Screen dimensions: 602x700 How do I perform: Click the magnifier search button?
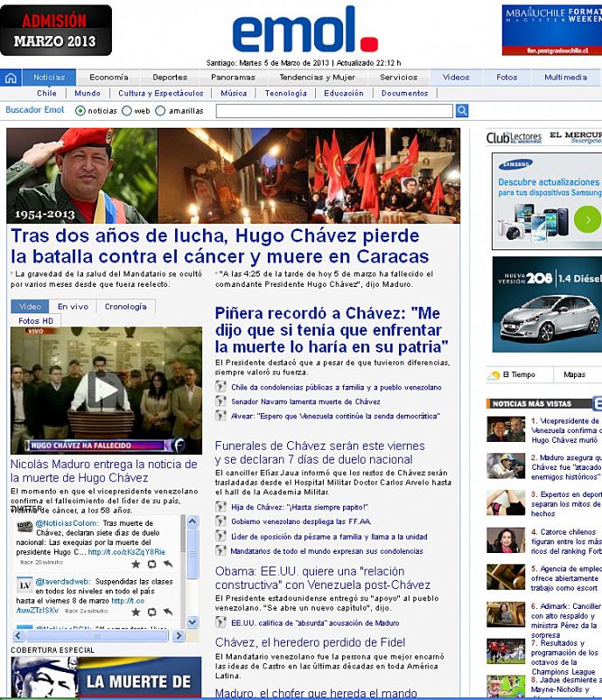click(x=462, y=111)
